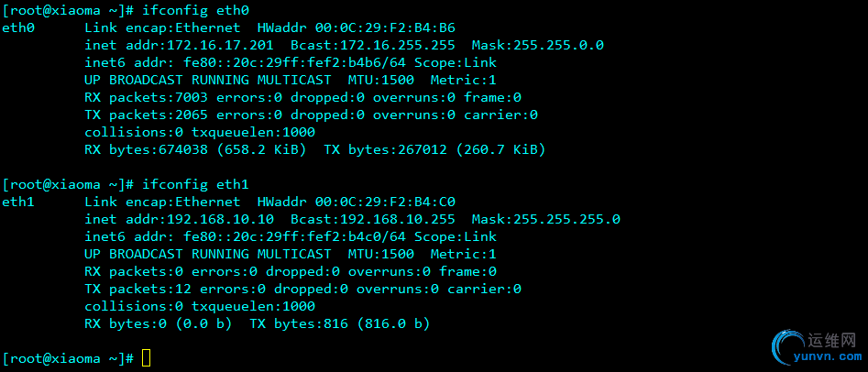
Task: Click 'RX packets:7003' on eth0
Action: pyautogui.click(x=146, y=97)
